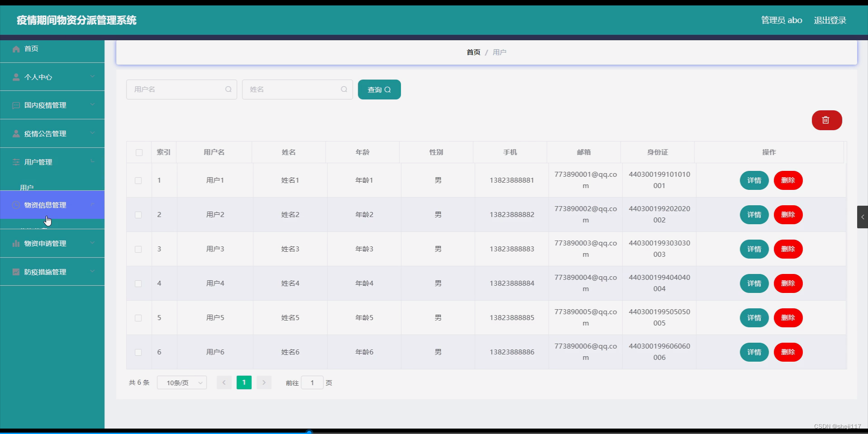868x434 pixels.
Task: Click the clock icon beside 物资信息管理
Action: coord(16,205)
